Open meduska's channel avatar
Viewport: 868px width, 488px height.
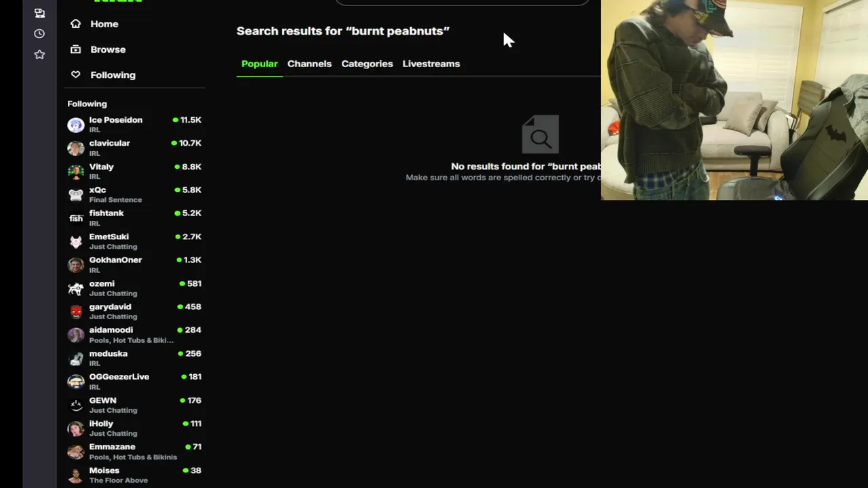[x=76, y=359]
